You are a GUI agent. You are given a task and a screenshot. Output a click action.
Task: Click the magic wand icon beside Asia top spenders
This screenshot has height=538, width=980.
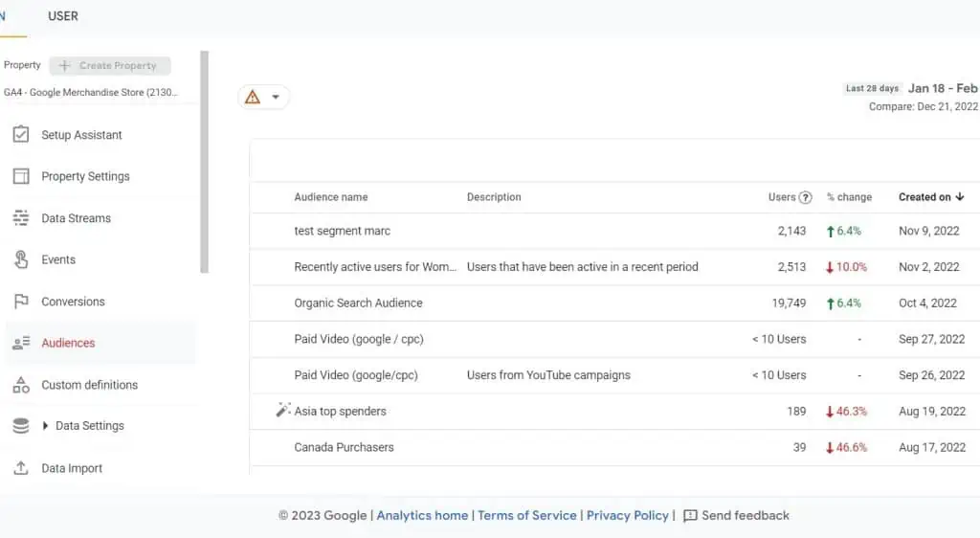[282, 410]
